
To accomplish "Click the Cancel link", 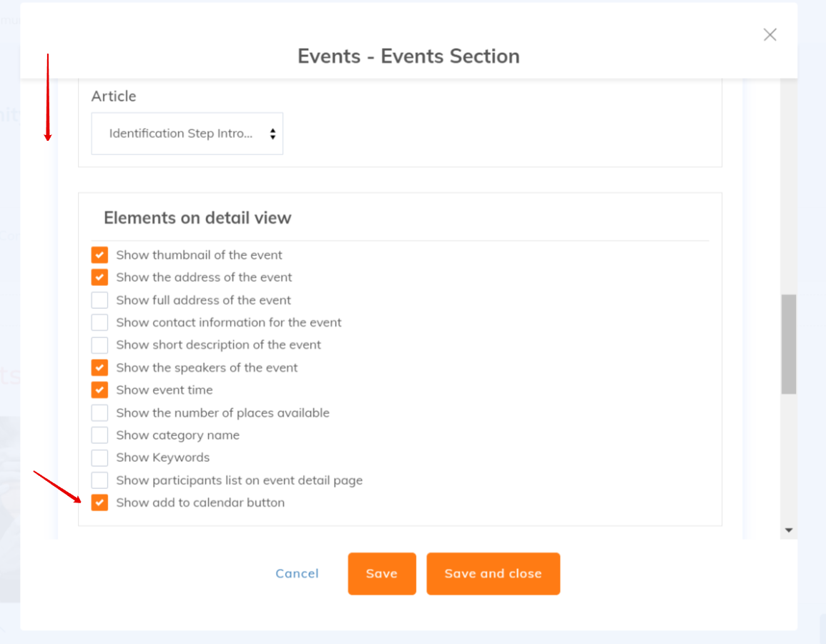I will [x=297, y=573].
